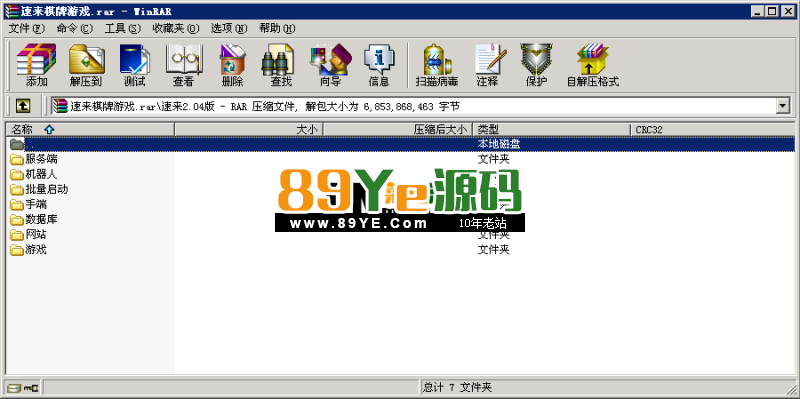Click the 删除 (Delete) toolbar icon

(233, 65)
